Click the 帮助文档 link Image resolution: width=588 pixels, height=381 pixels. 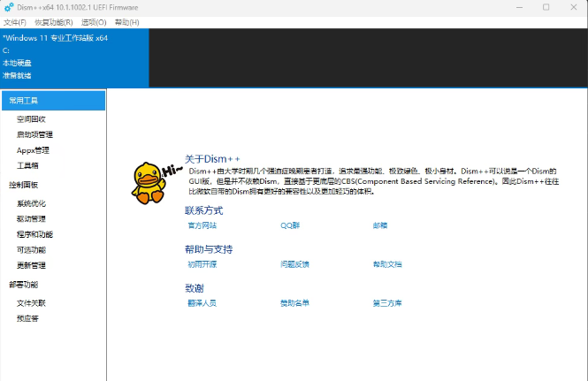click(x=387, y=264)
